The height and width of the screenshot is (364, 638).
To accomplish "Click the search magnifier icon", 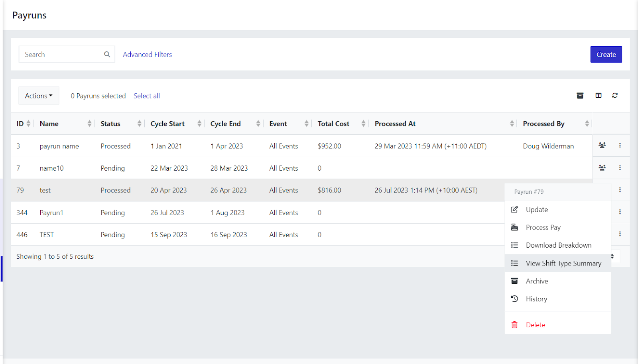I will pos(107,55).
